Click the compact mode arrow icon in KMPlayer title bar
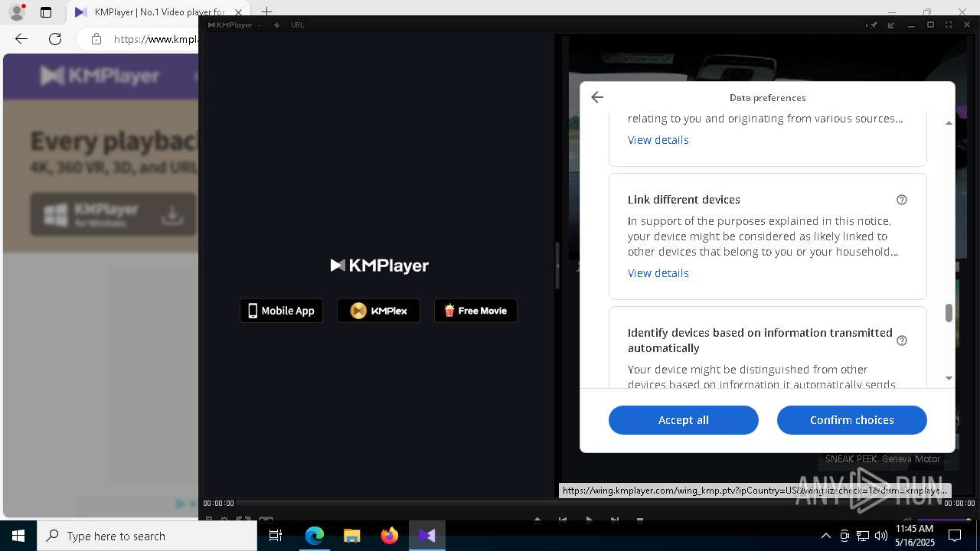Screen dimensions: 980x551 (891, 25)
